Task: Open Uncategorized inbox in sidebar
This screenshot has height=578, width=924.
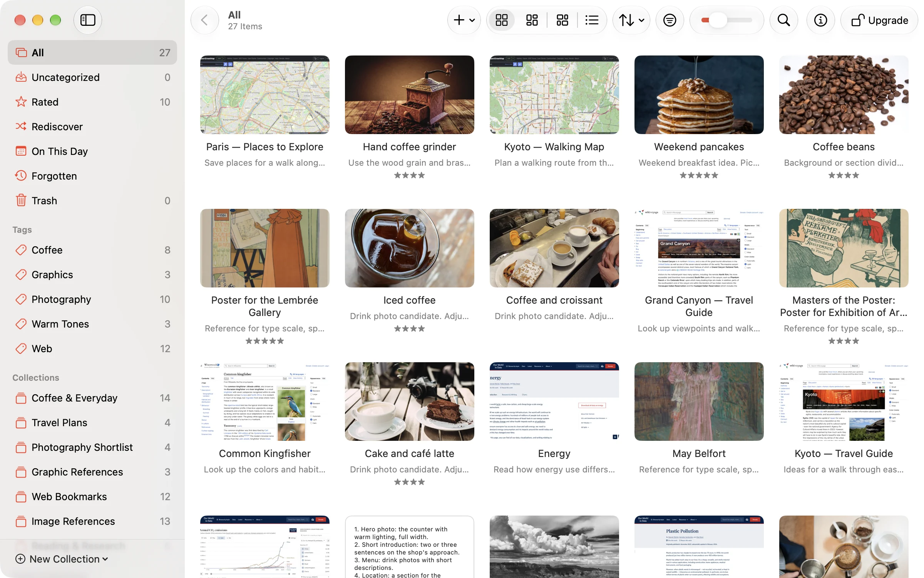Action: pyautogui.click(x=92, y=77)
